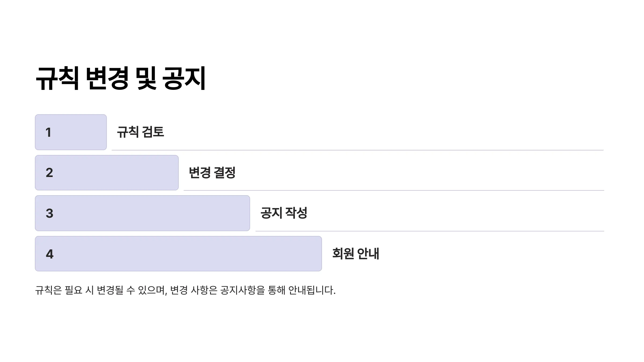Select the divider line under 공지 작성
This screenshot has width=644, height=362.
430,231
